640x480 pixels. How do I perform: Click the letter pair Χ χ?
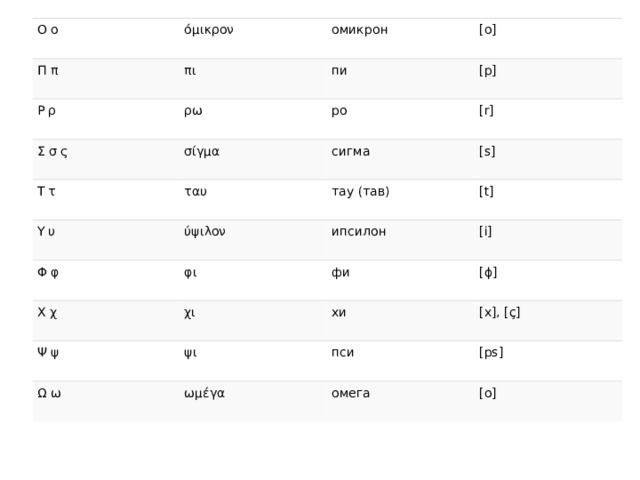(x=47, y=313)
